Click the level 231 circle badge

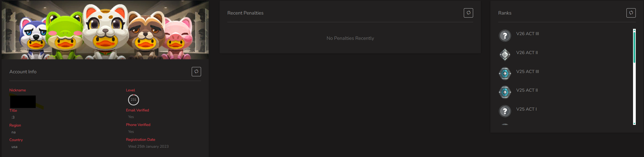[134, 100]
